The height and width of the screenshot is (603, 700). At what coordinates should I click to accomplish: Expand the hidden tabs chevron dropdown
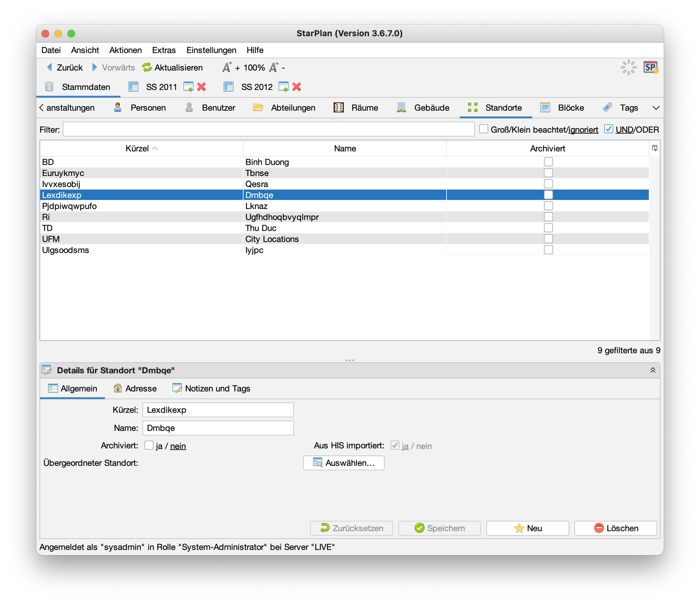click(x=656, y=108)
